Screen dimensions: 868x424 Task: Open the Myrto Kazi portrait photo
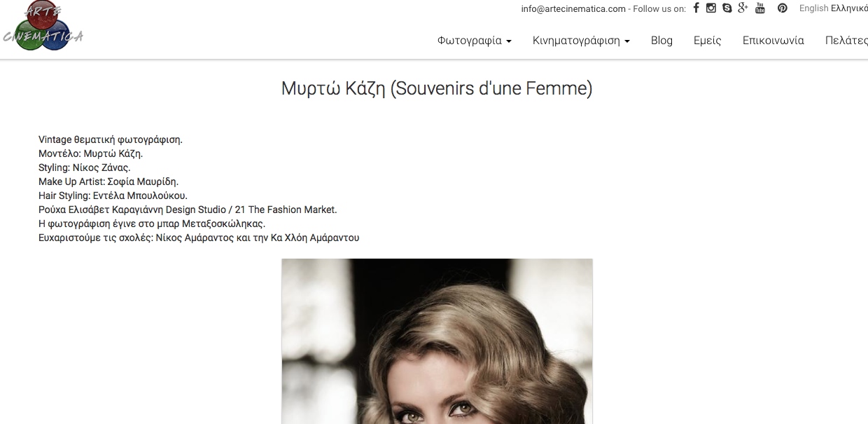[x=437, y=341]
